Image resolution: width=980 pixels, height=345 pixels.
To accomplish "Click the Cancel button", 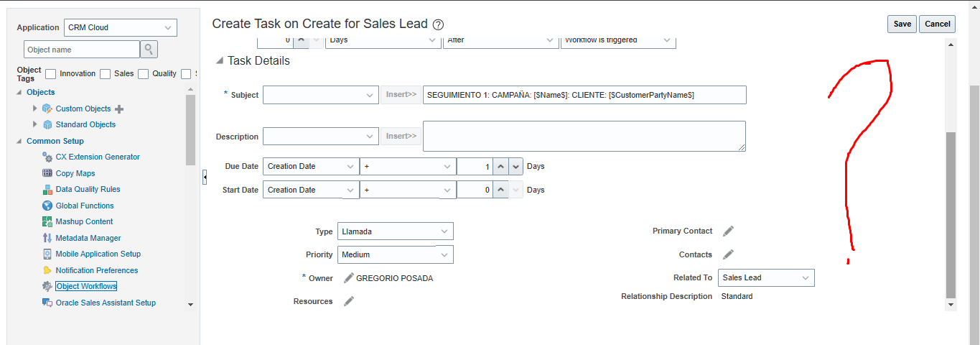I will (x=937, y=24).
